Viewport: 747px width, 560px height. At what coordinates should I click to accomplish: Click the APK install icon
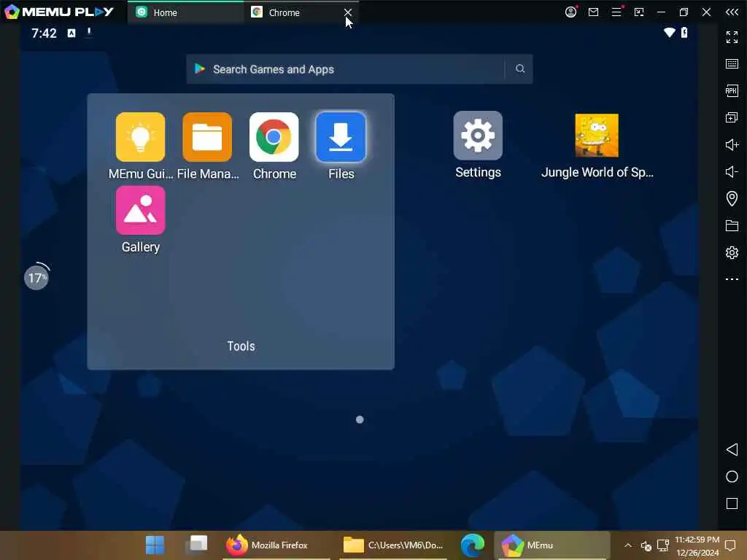[732, 90]
